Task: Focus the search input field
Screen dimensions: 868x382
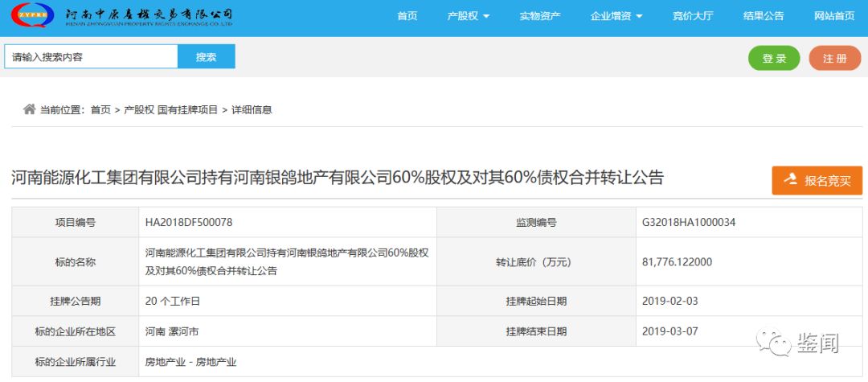Action: 91,57
